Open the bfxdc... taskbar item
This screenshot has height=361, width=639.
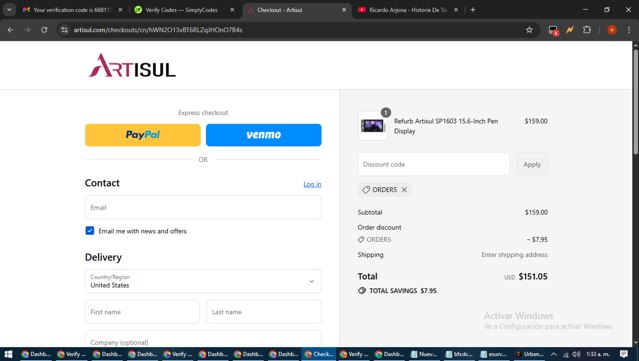click(x=459, y=354)
